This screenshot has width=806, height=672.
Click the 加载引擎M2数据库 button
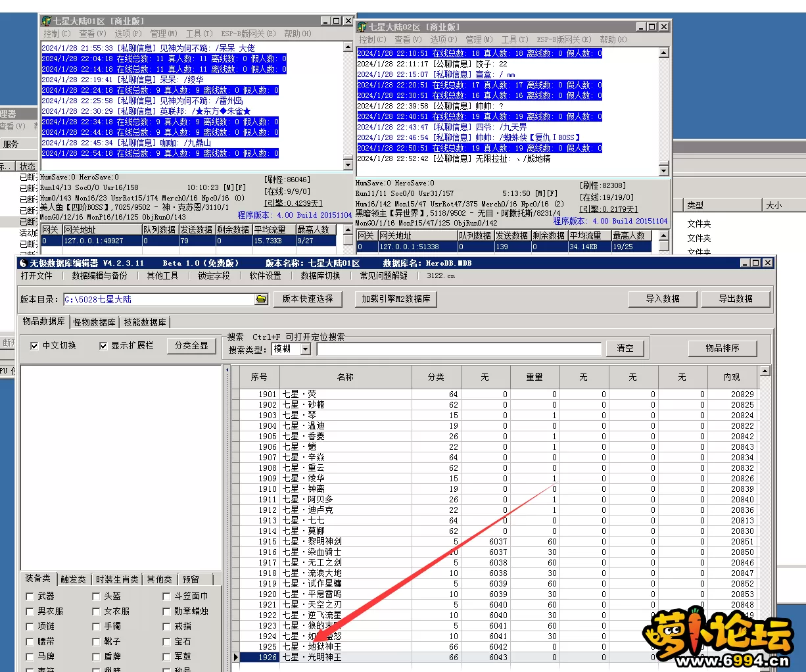396,299
